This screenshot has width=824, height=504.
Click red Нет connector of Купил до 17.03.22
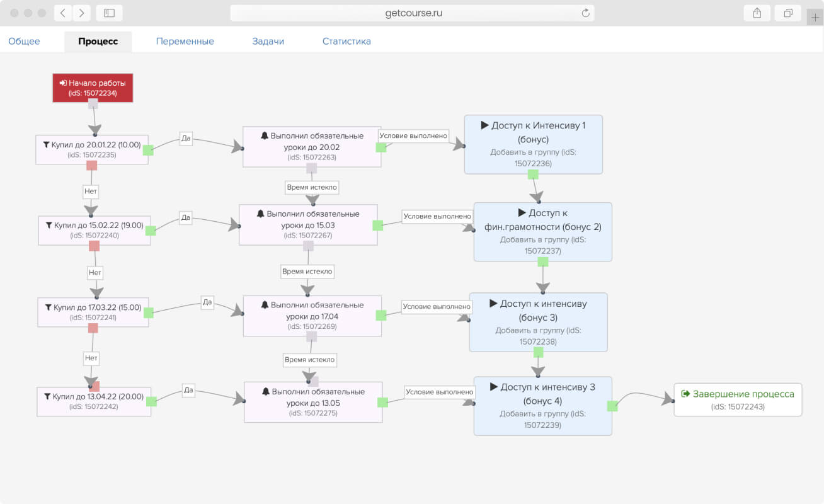tap(93, 328)
